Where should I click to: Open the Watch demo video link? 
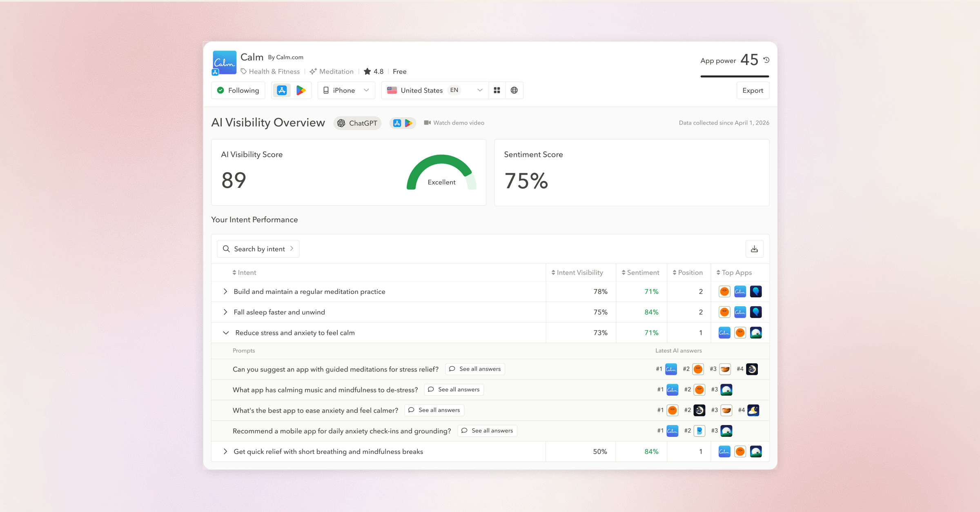(454, 123)
